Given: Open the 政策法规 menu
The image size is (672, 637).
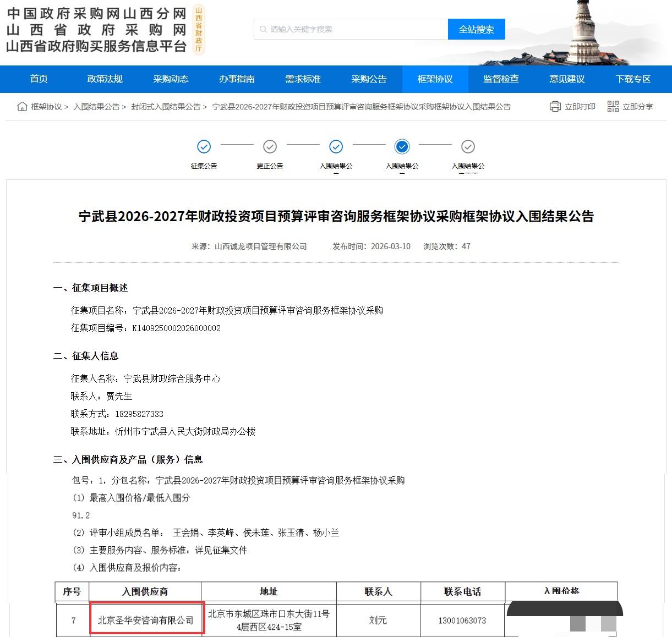Looking at the screenshot, I should [105, 79].
